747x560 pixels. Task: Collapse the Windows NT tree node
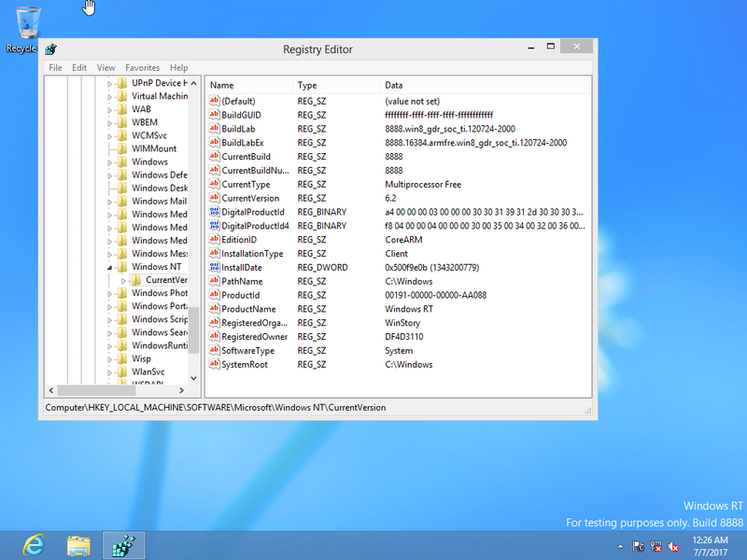pyautogui.click(x=109, y=267)
